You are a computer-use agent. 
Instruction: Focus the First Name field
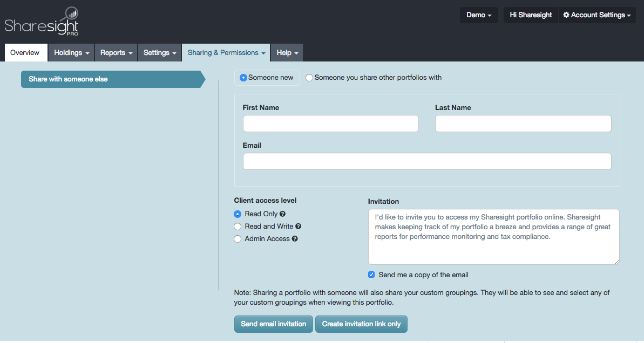click(x=330, y=124)
